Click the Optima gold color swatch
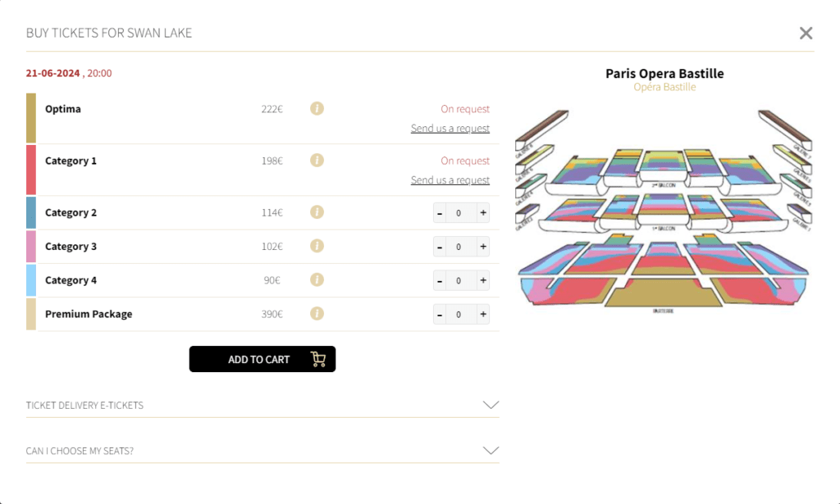The width and height of the screenshot is (840, 504). [x=31, y=118]
